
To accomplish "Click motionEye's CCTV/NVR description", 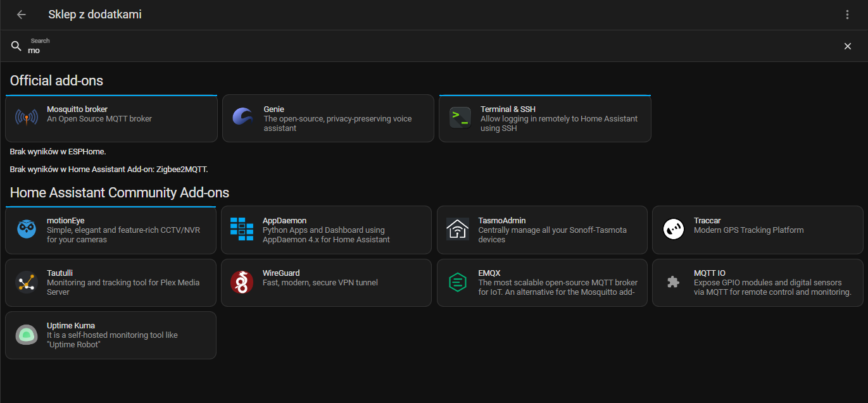I will click(123, 235).
